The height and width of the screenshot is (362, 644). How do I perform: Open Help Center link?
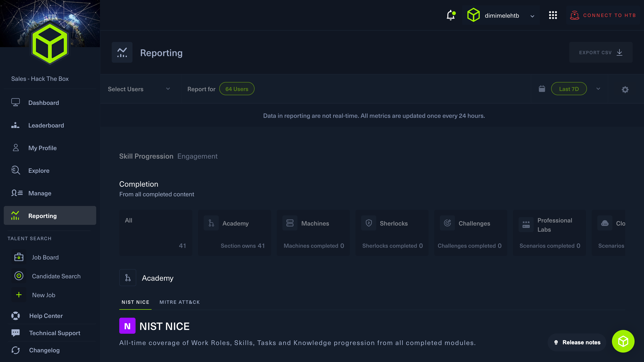coord(46,316)
